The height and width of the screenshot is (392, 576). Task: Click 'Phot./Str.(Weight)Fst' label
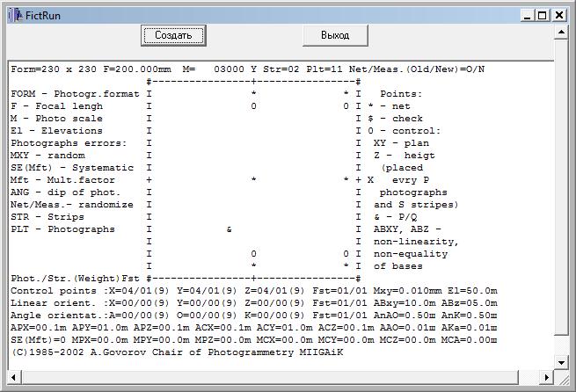[x=75, y=279]
